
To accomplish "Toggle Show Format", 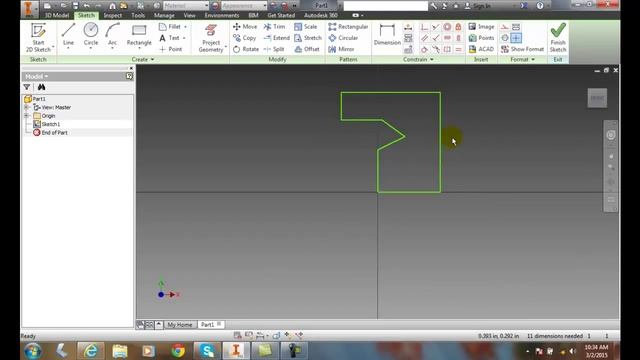I will click(522, 49).
